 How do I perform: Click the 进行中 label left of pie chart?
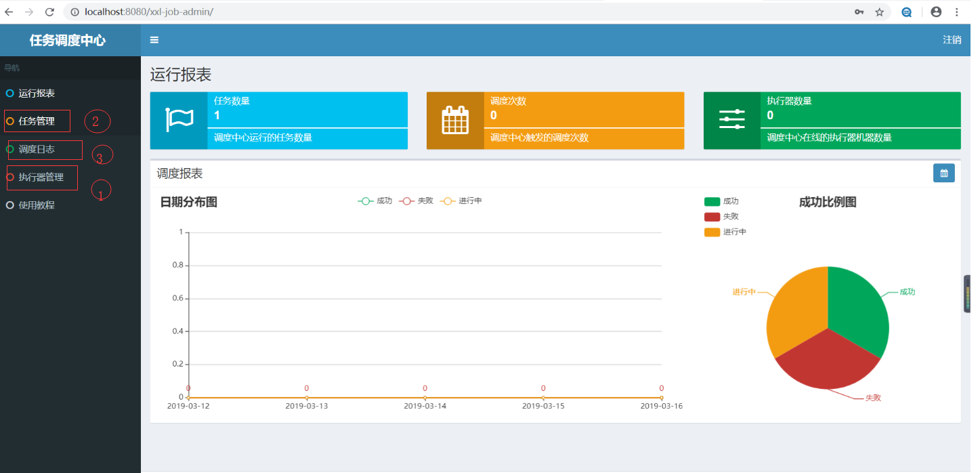point(744,292)
